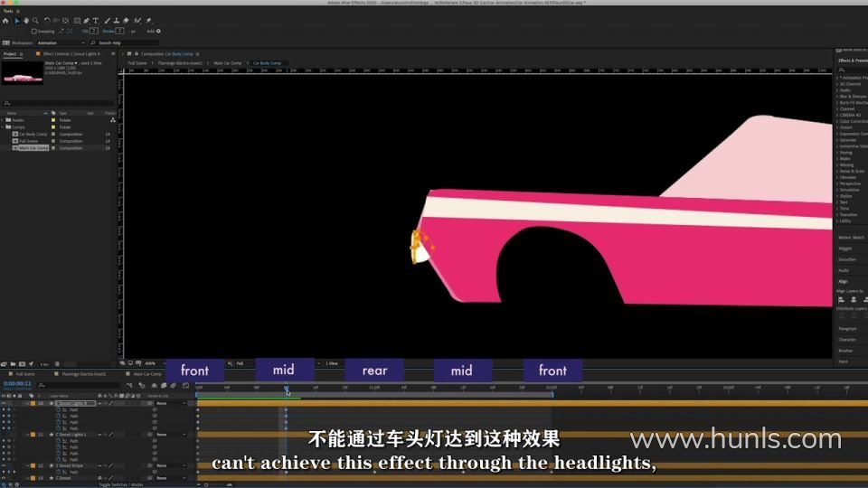Expand the Assets folder in Project panel

click(x=3, y=120)
